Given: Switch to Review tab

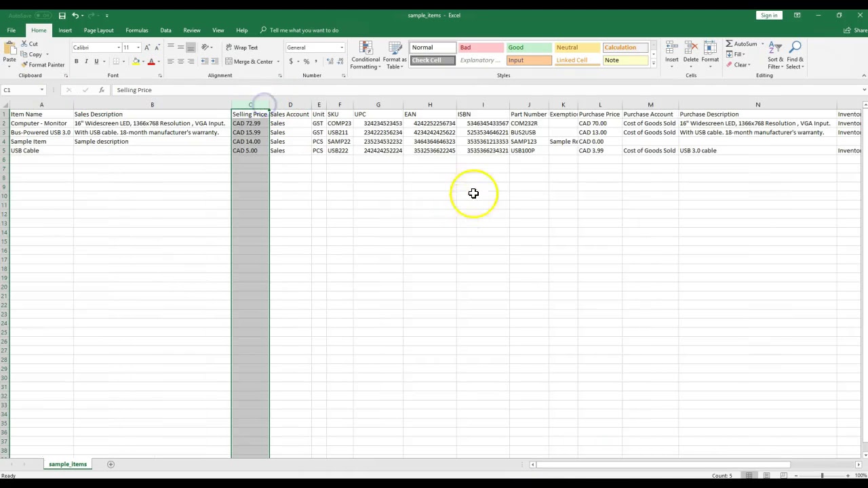Looking at the screenshot, I should click(x=192, y=30).
